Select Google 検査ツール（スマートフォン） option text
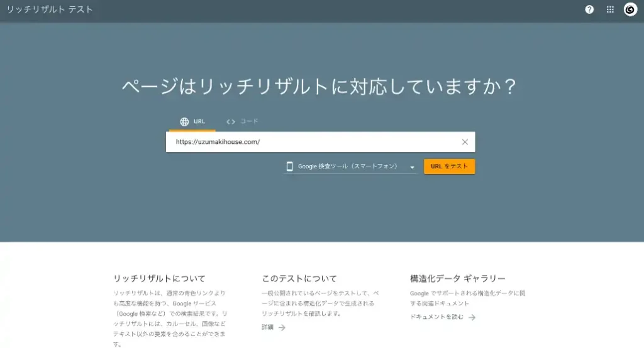This screenshot has width=644, height=348. (348, 166)
